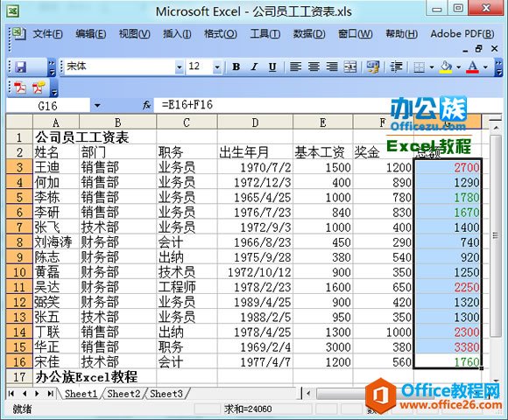The width and height of the screenshot is (508, 420).
Task: Toggle Bold formatting button
Action: pyautogui.click(x=236, y=67)
